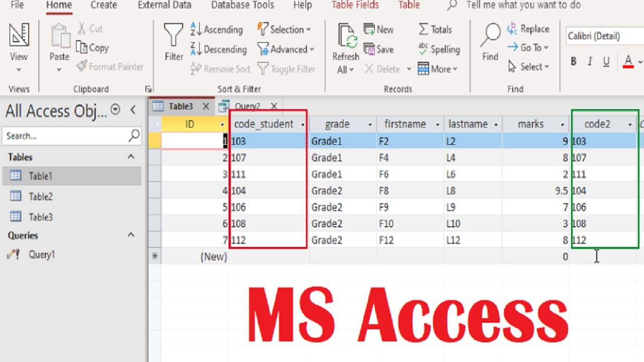Close the Table3 document tab
Image resolution: width=644 pixels, height=362 pixels.
click(206, 106)
